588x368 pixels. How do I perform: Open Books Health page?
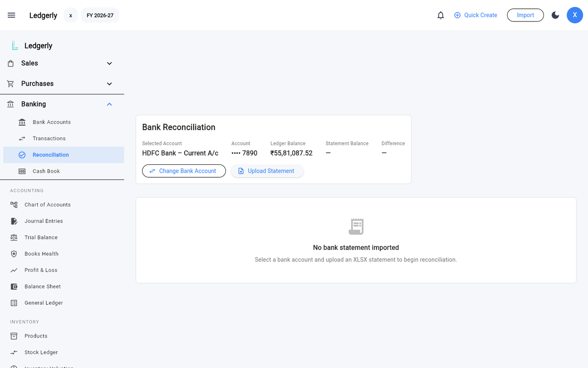[62, 254]
